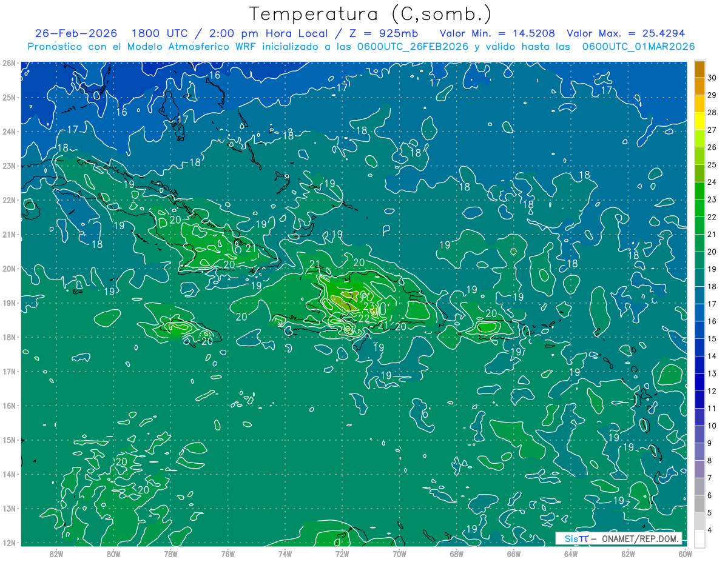Pick the brown color swatch labeled 30
This screenshot has height=562, width=728.
point(699,69)
